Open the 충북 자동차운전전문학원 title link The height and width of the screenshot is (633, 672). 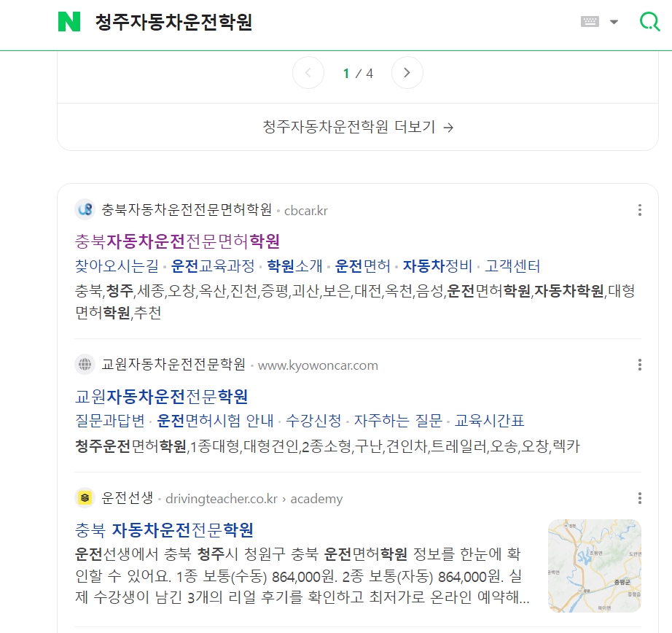[x=164, y=529]
